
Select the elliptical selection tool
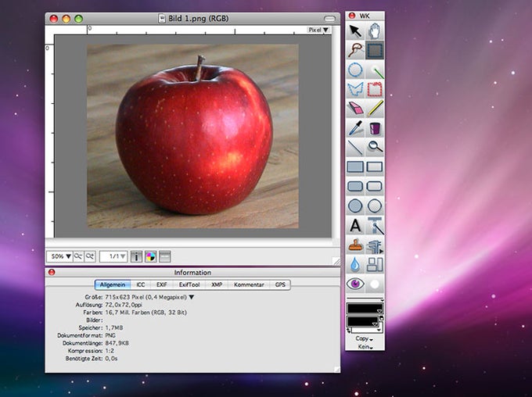(355, 70)
